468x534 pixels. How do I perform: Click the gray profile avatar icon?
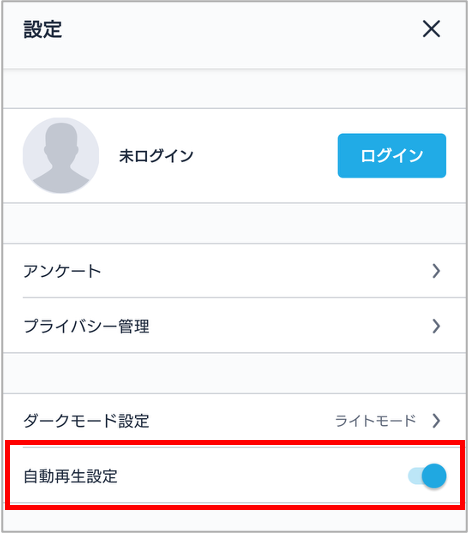click(x=61, y=155)
